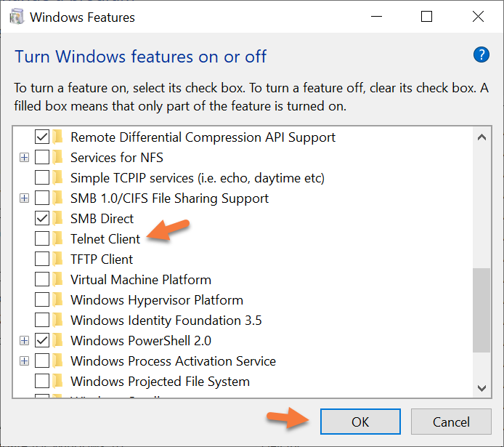Select Simple TCPIP services list entry
504x447 pixels.
197,177
